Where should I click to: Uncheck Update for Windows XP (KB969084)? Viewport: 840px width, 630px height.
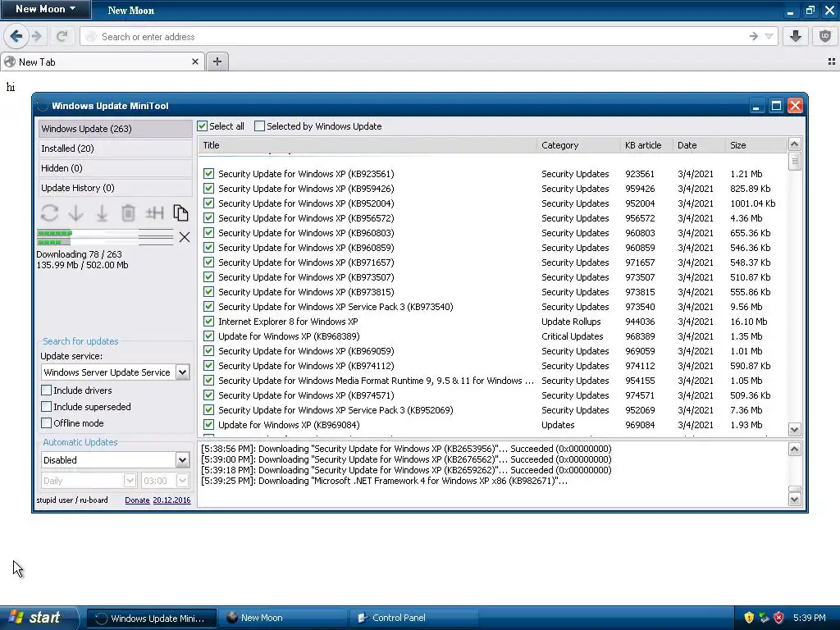(x=209, y=425)
